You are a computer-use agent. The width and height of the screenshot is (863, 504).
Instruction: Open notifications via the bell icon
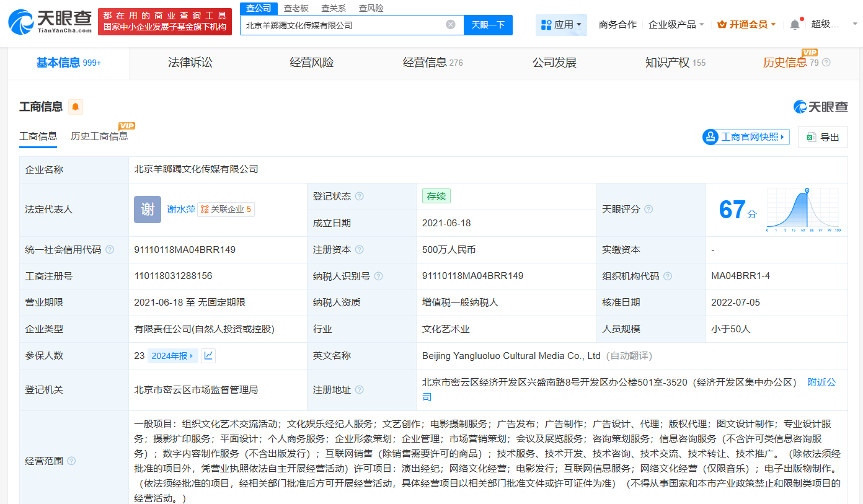coord(794,22)
